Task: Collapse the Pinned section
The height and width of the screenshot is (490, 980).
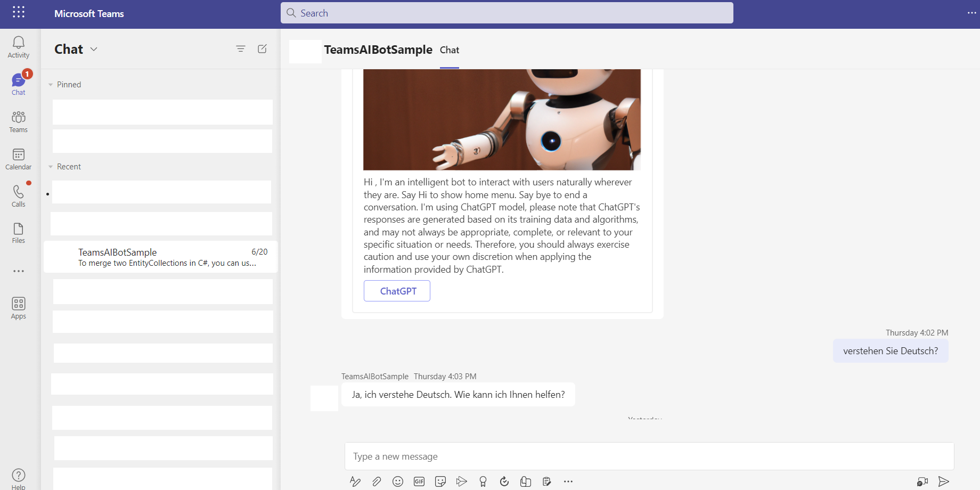Action: [51, 85]
